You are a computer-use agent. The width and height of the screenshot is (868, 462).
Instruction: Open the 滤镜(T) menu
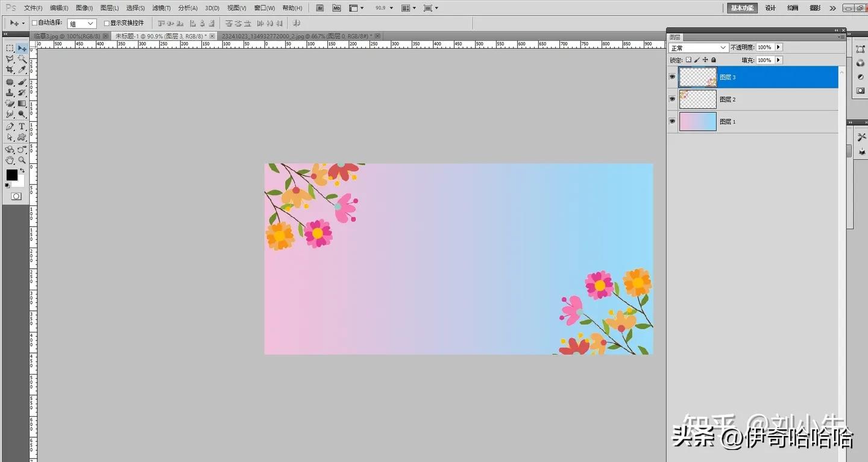tap(161, 8)
